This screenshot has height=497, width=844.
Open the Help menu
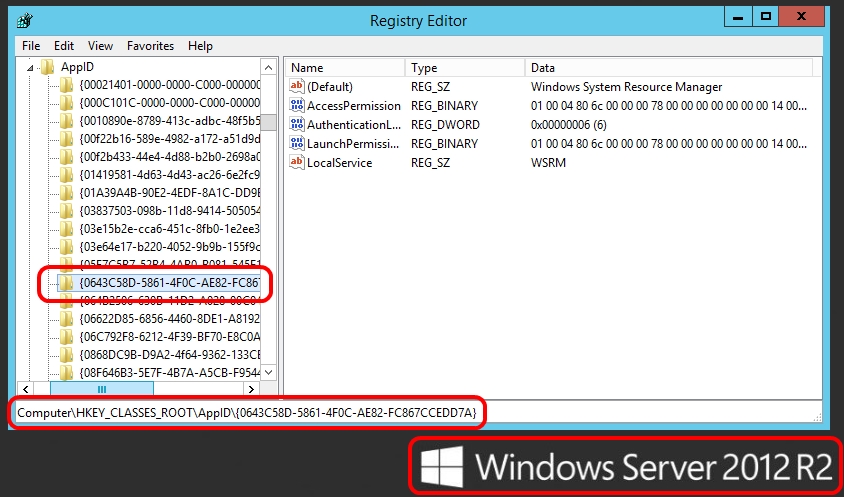pyautogui.click(x=200, y=46)
